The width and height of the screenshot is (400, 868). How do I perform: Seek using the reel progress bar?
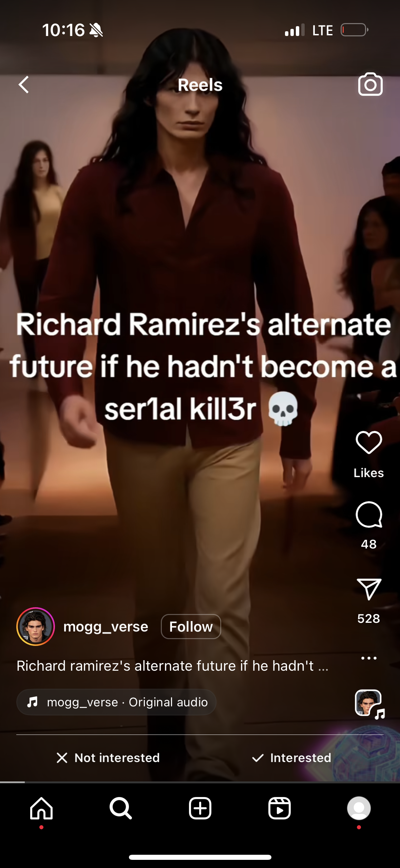click(x=200, y=782)
